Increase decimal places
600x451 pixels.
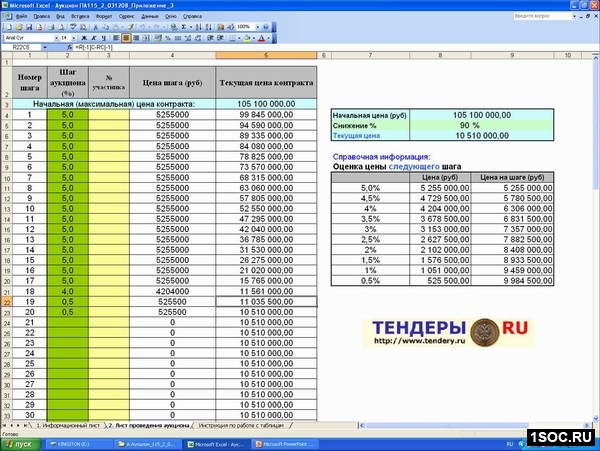pos(188,38)
